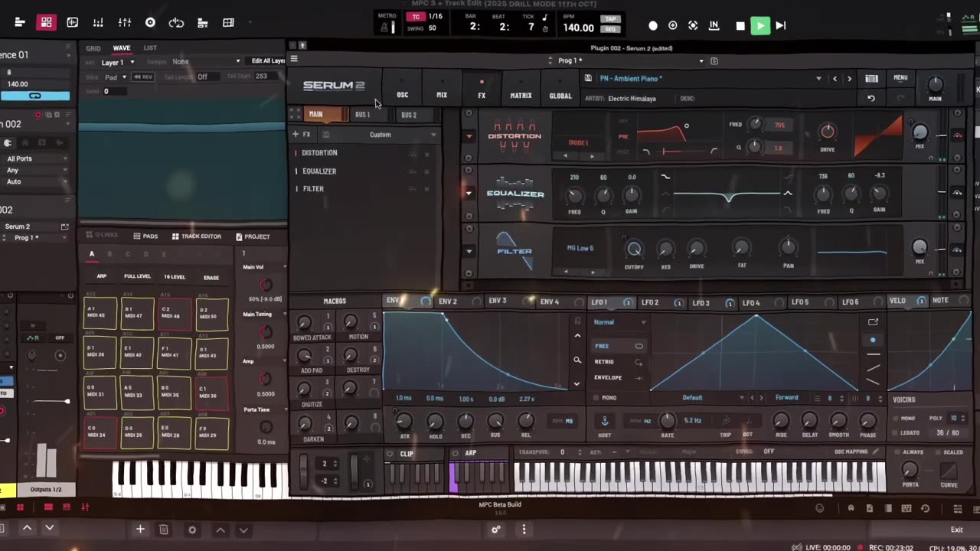Open the All Ports dropdown

tap(35, 158)
